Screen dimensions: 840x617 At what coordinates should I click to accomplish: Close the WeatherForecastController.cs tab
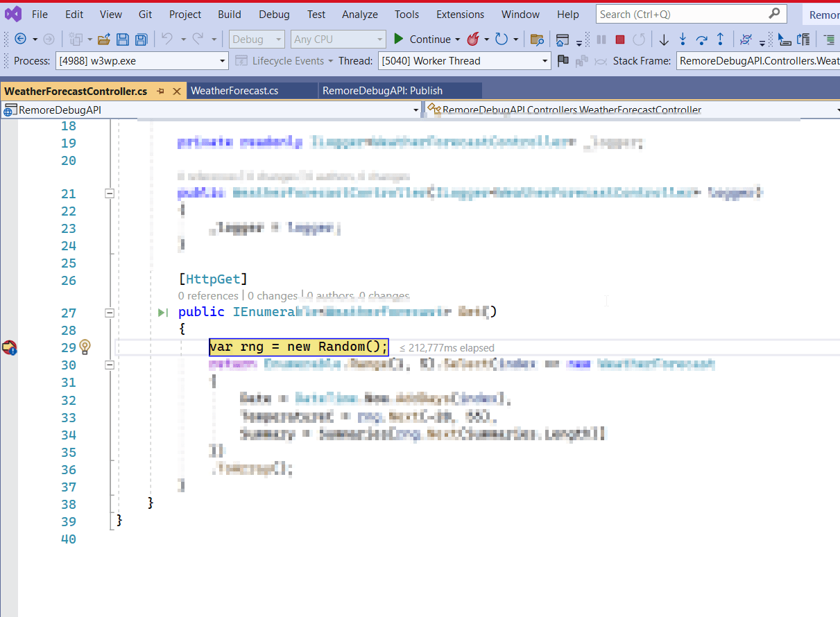(x=178, y=90)
